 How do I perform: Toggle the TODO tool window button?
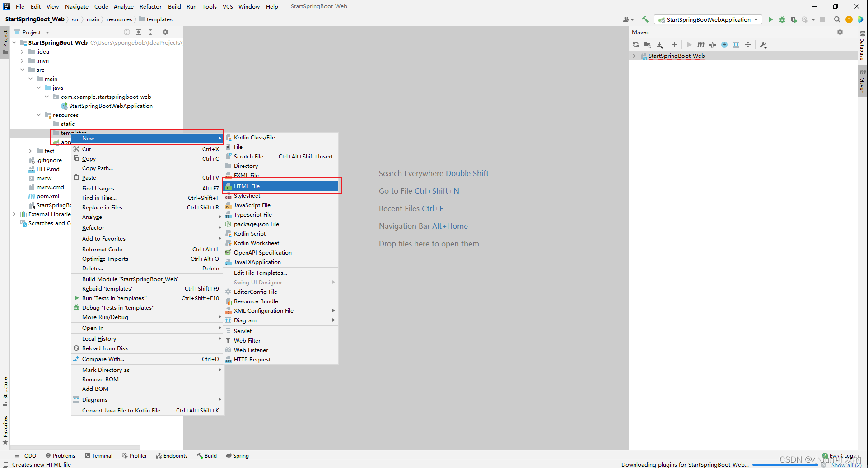tap(25, 456)
